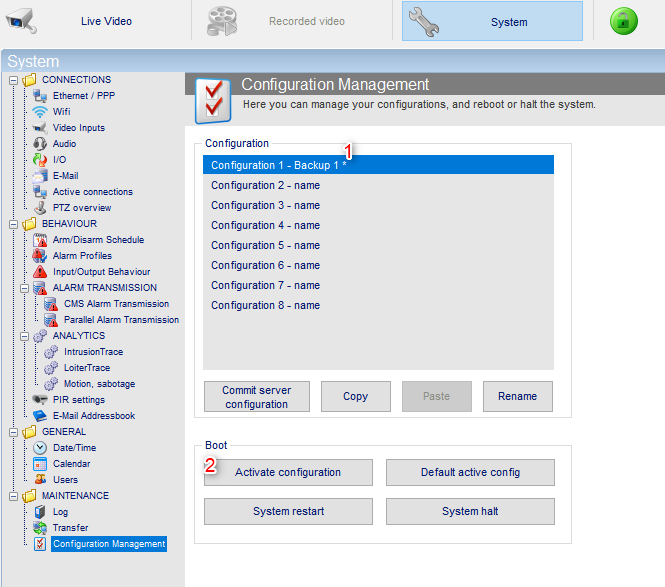Open the Arm/Disarm Schedule tree entry
Viewport: 665px width, 587px height.
click(x=98, y=240)
